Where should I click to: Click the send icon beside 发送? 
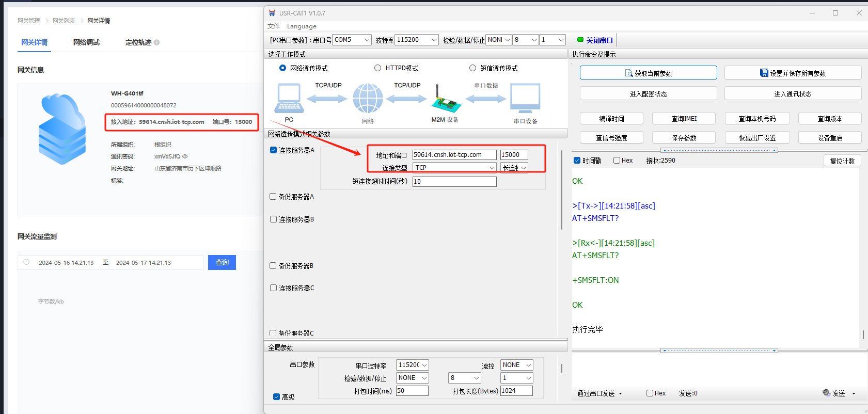point(826,393)
